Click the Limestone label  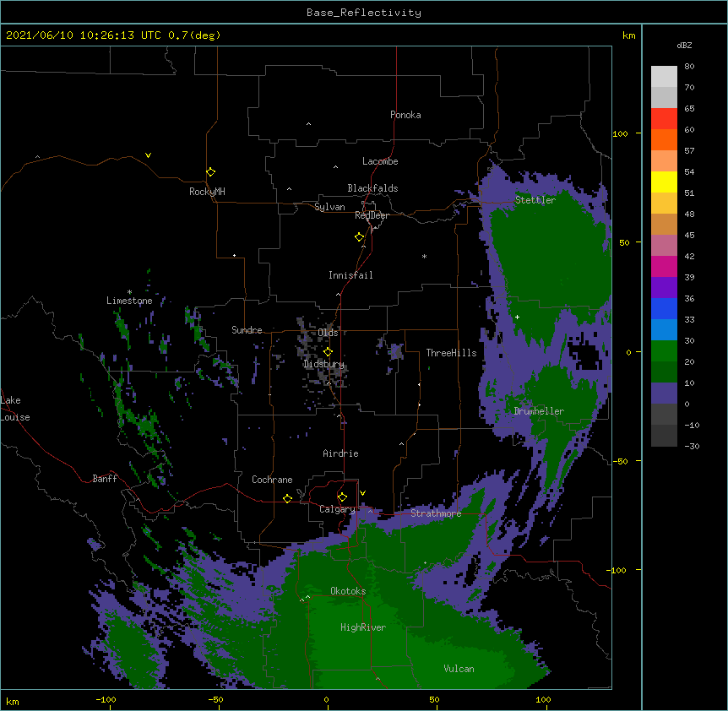129,301
